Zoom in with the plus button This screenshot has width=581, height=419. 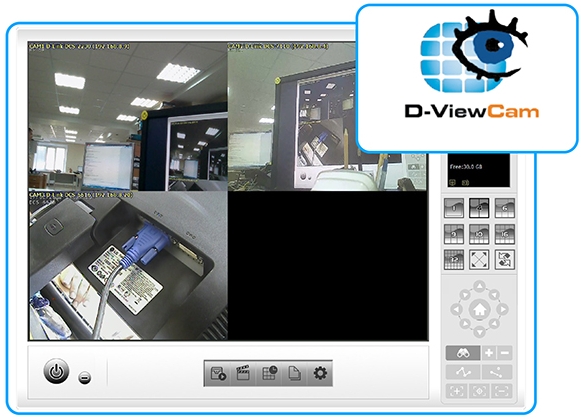489,353
